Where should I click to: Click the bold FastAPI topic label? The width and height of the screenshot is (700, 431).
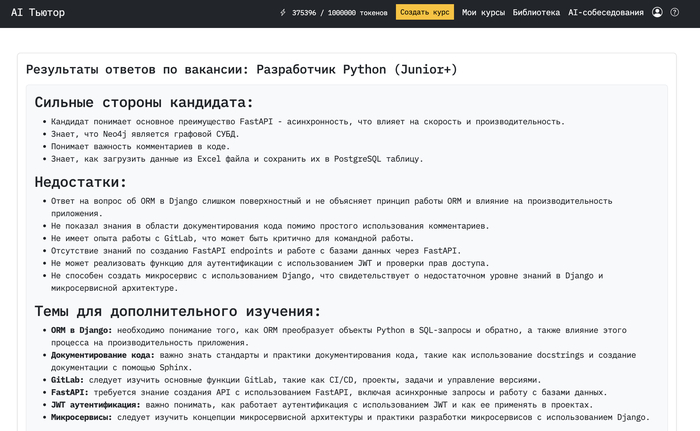[x=70, y=392]
